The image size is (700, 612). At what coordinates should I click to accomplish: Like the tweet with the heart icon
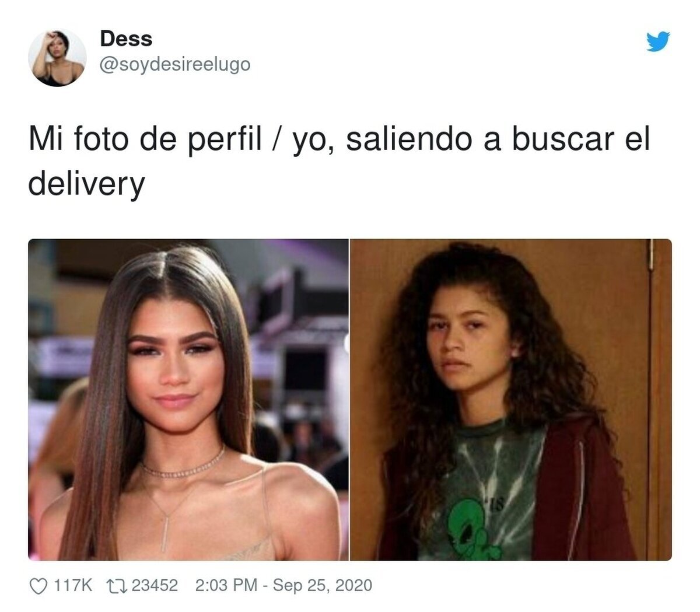(38, 586)
